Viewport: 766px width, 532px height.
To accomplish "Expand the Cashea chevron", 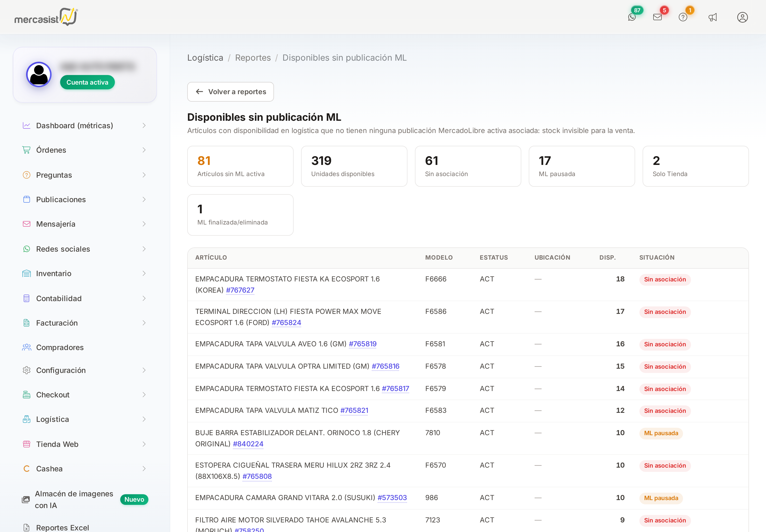I will (x=144, y=469).
